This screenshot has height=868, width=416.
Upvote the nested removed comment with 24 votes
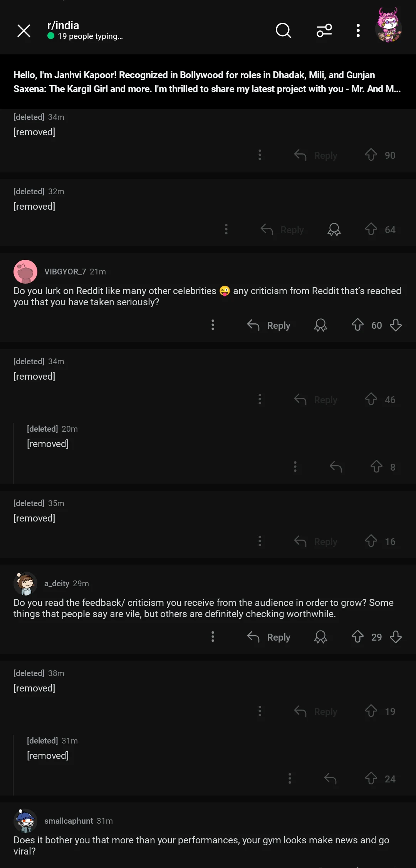tap(371, 779)
